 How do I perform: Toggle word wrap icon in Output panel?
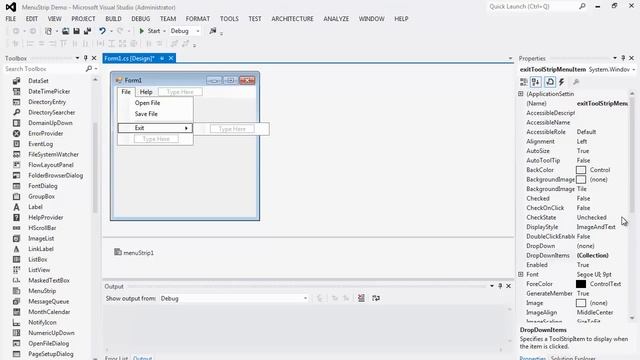pyautogui.click(x=376, y=298)
